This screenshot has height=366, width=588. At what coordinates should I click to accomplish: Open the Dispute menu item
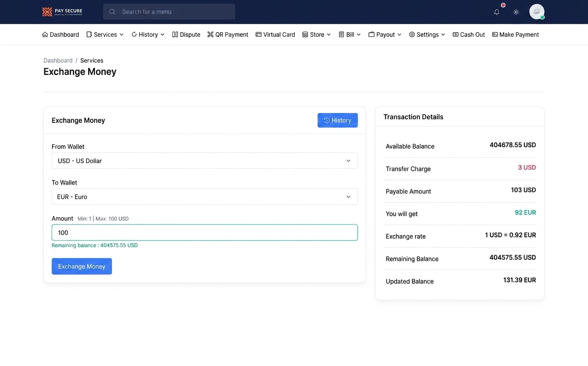186,35
